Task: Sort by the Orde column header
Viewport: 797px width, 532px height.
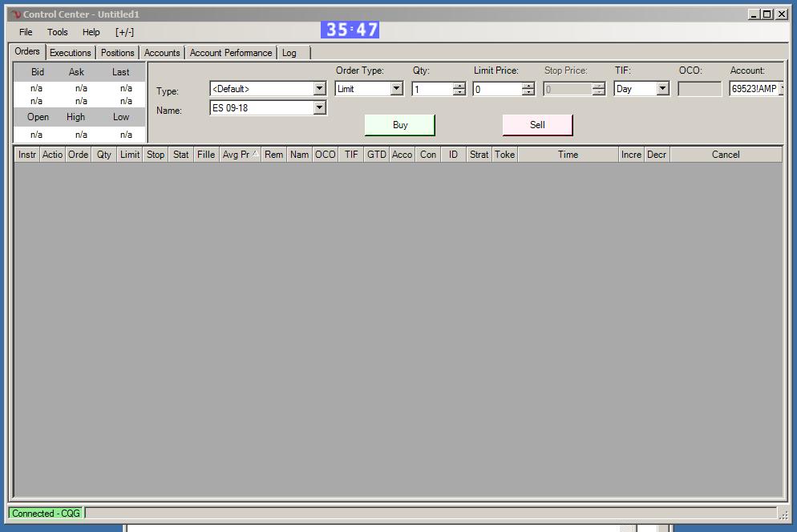Action: [x=79, y=155]
